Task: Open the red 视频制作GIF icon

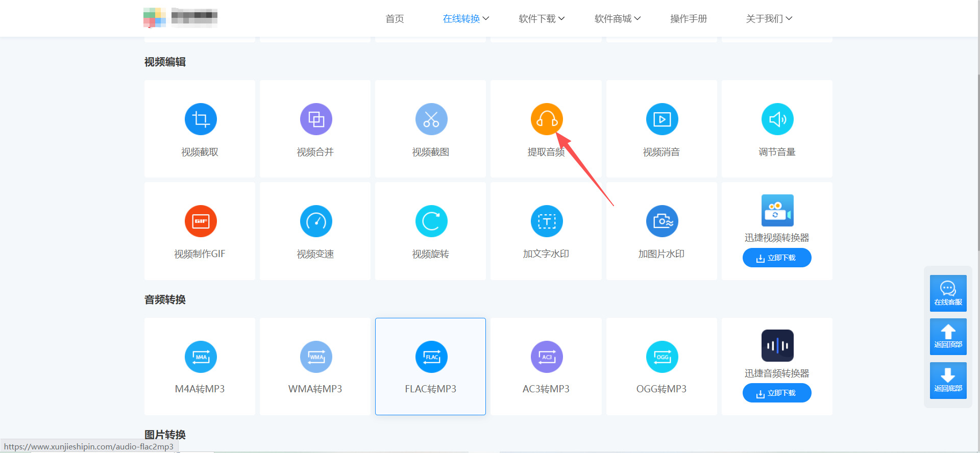Action: (201, 221)
